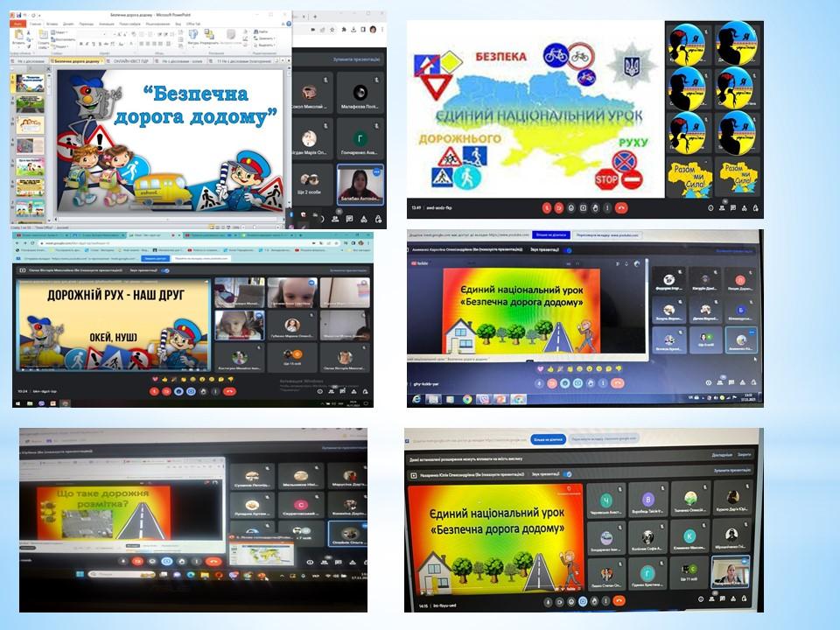Click Зупинити презентацію in top-left Meet

(x=356, y=59)
